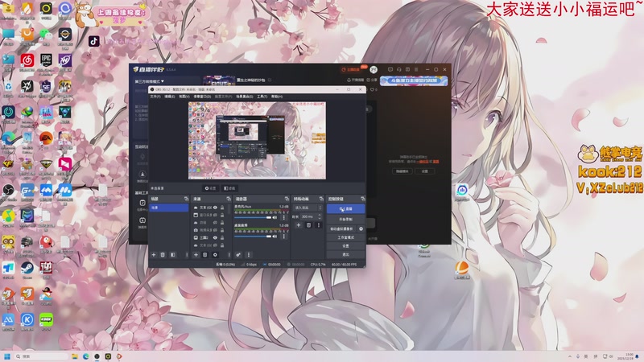Viewport: 644px width, 362px height.
Task: Open Windows Start button on taskbar
Action: tap(7, 356)
